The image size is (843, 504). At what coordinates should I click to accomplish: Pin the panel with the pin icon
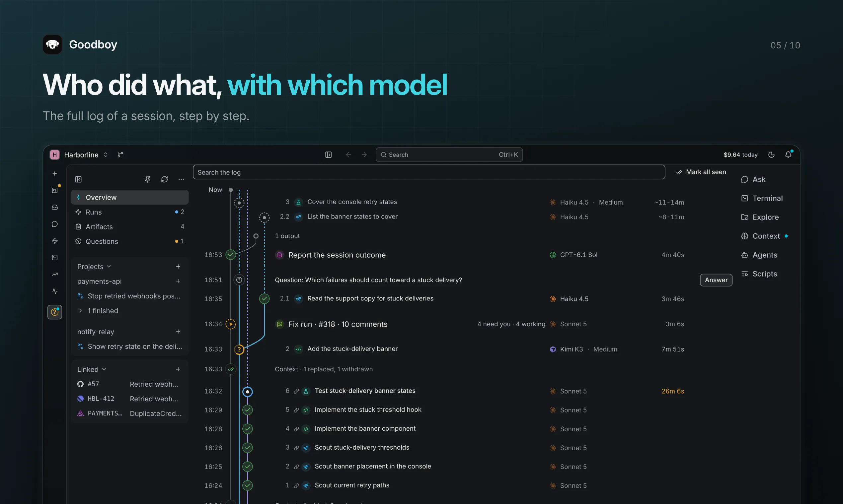pos(147,179)
